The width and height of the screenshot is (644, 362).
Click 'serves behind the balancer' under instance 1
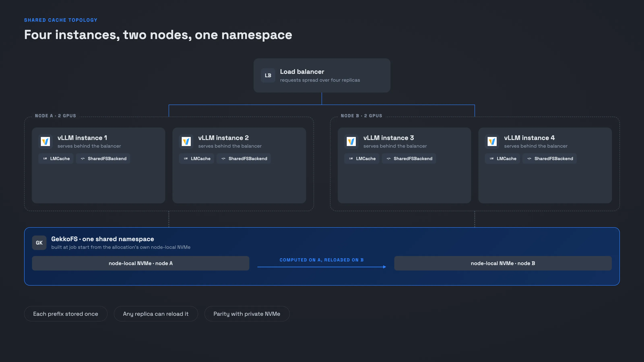click(89, 146)
